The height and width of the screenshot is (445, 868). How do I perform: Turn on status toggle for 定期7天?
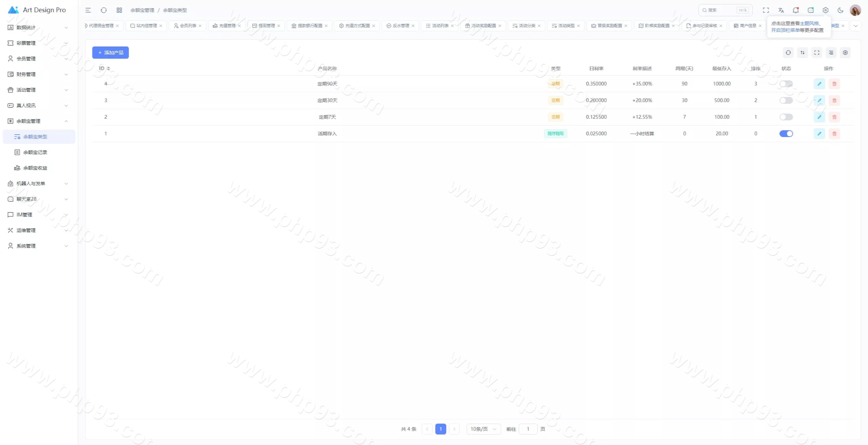[x=786, y=117]
